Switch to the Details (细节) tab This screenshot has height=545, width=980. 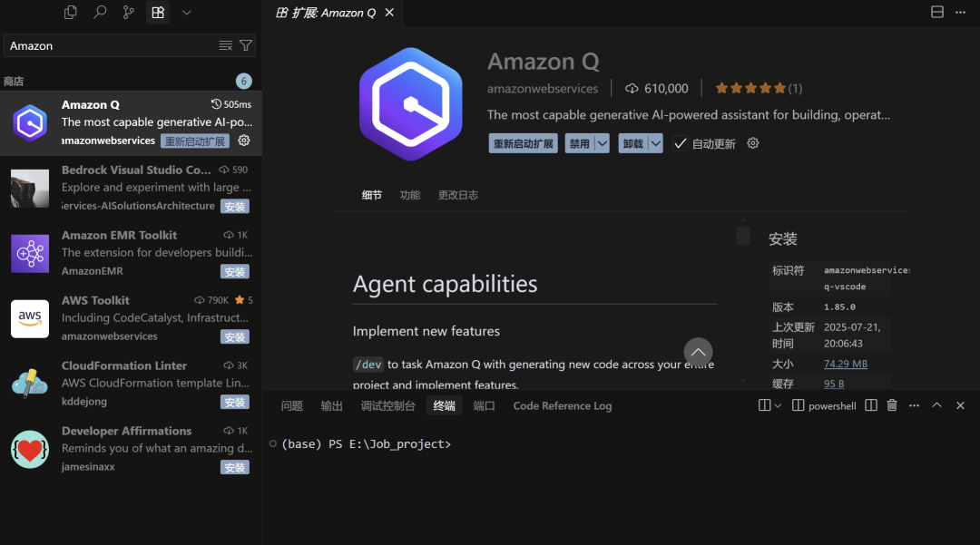371,195
